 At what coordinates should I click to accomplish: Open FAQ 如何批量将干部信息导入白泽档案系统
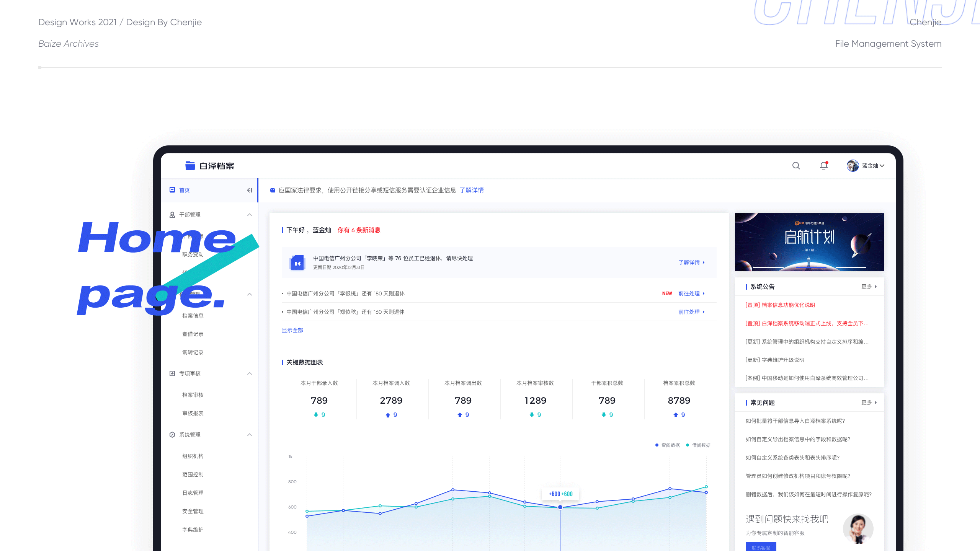[795, 421]
